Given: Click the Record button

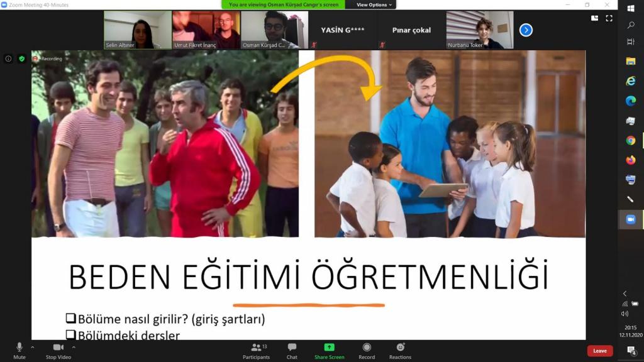Looking at the screenshot, I should click(367, 351).
